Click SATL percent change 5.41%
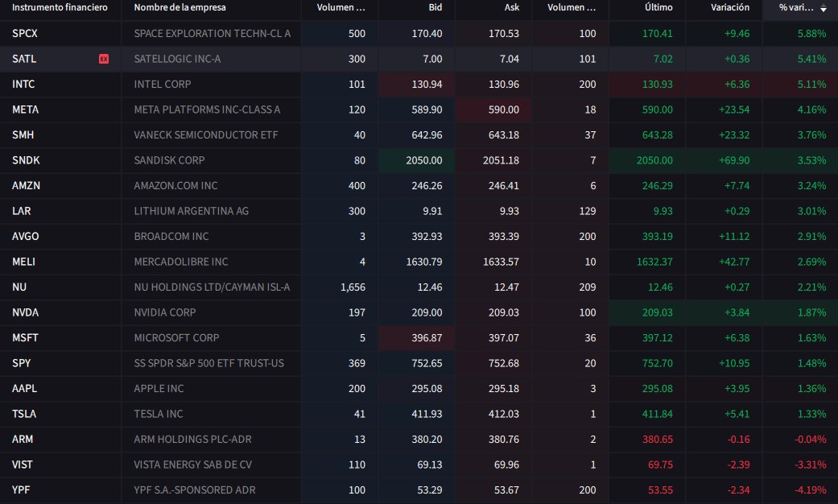Image resolution: width=838 pixels, height=504 pixels. (811, 59)
